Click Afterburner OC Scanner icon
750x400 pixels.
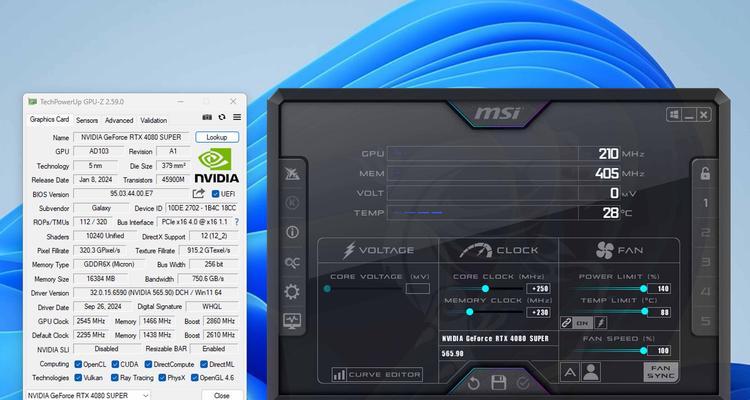[x=292, y=262]
